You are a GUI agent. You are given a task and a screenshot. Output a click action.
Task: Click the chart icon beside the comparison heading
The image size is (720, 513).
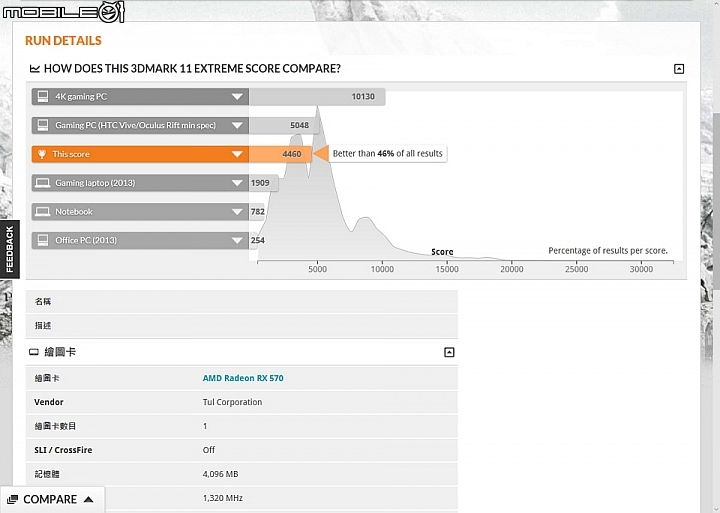(x=34, y=69)
